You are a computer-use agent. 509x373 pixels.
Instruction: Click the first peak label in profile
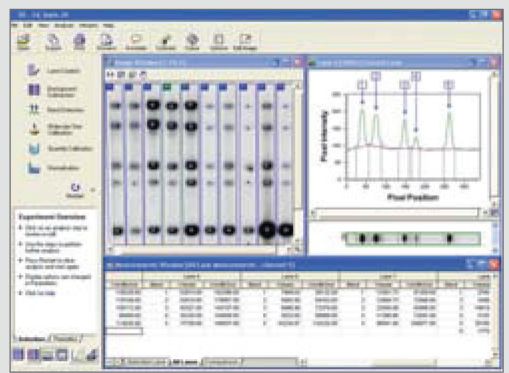(362, 85)
